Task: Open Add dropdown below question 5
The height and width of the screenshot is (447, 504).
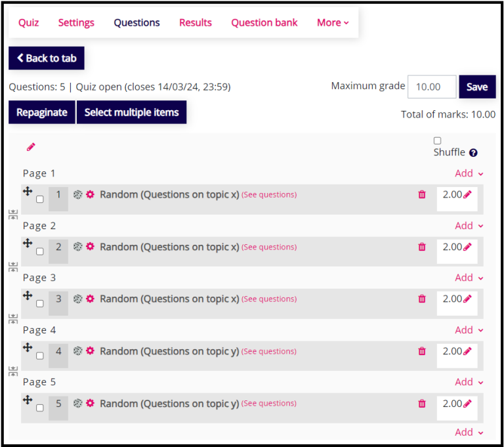Action: (x=469, y=432)
